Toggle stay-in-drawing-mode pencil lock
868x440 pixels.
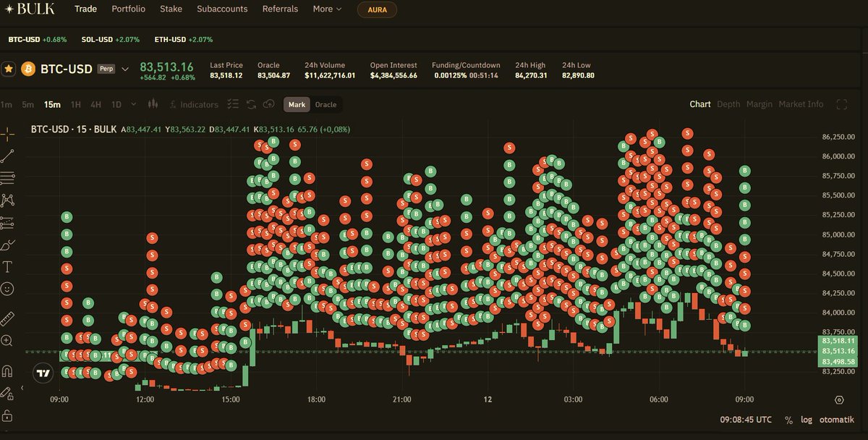pos(8,394)
